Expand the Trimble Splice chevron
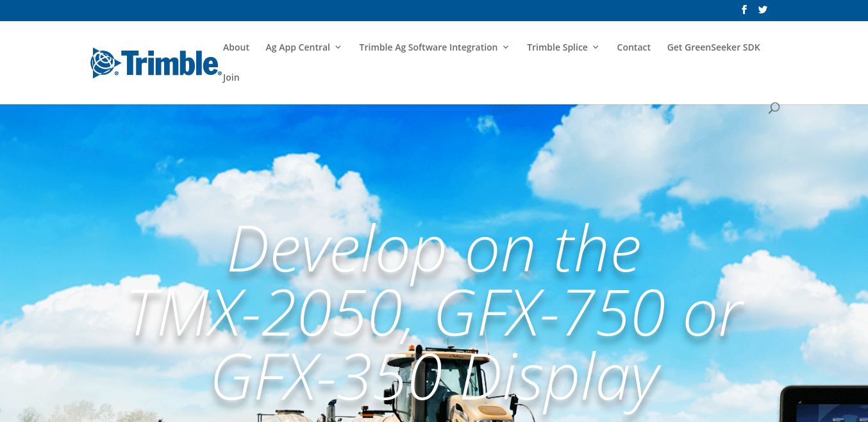 [596, 47]
